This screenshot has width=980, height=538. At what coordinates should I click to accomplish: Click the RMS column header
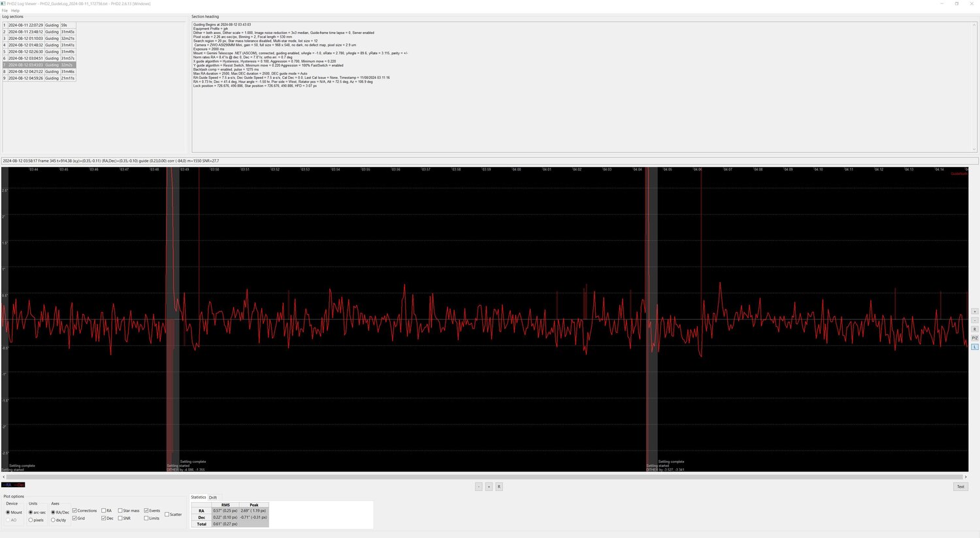(x=225, y=505)
